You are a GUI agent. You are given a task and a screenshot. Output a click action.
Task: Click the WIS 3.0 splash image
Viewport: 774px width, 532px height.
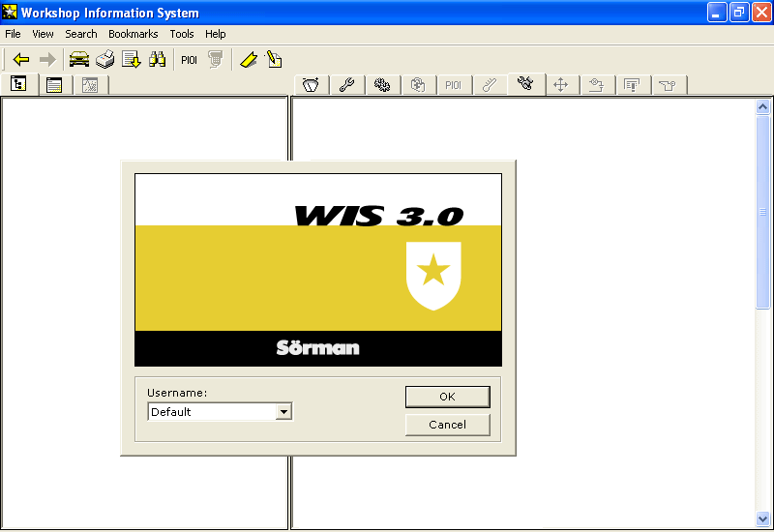pyautogui.click(x=318, y=270)
